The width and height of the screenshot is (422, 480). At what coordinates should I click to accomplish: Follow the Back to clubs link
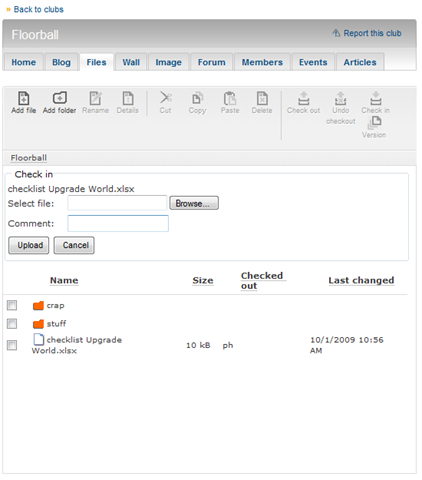click(39, 9)
